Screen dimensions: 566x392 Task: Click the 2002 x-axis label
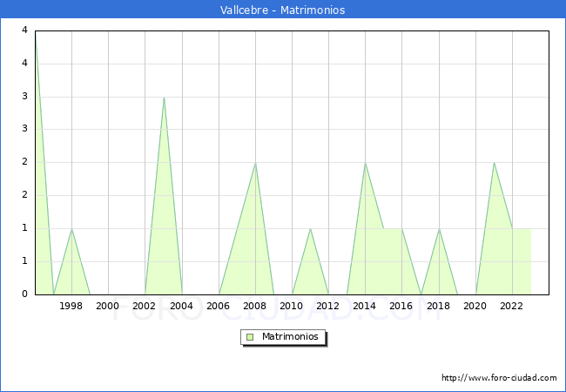(x=144, y=306)
